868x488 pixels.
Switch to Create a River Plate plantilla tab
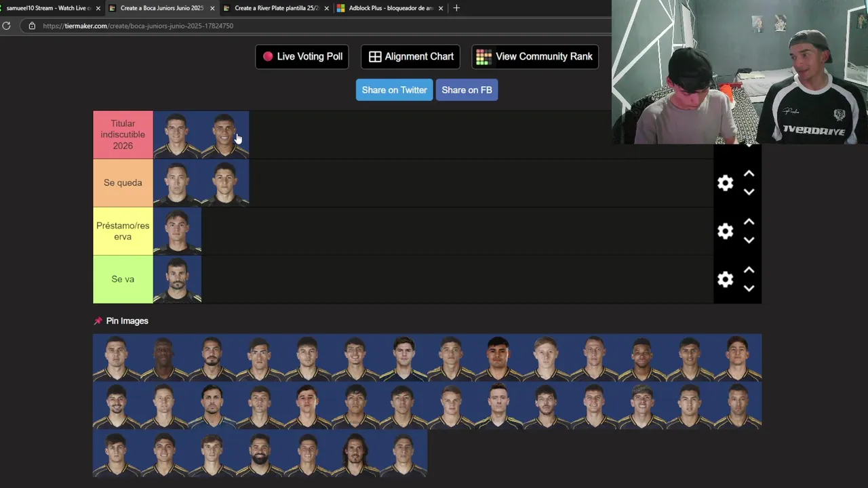[x=277, y=8]
